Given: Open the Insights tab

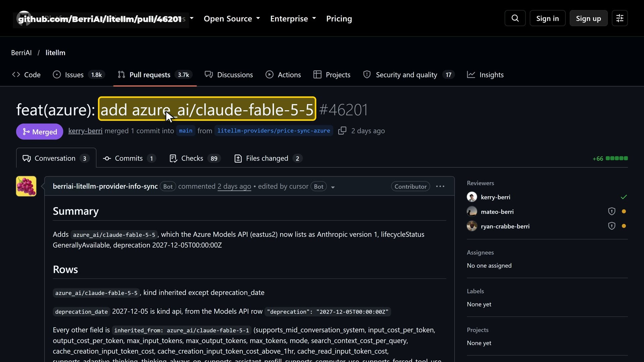Looking at the screenshot, I should pyautogui.click(x=485, y=75).
